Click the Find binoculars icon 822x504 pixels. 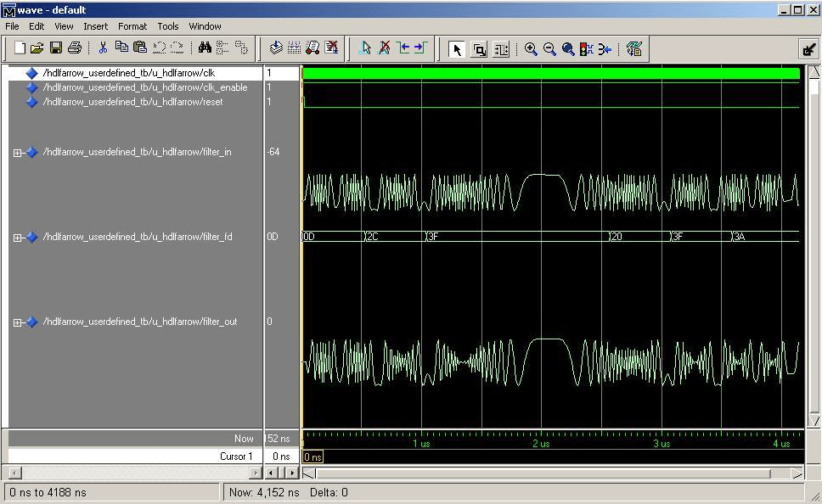pyautogui.click(x=205, y=48)
